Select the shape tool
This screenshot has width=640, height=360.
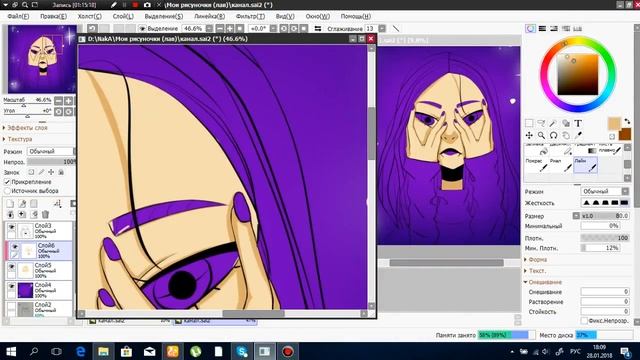pyautogui.click(x=566, y=123)
